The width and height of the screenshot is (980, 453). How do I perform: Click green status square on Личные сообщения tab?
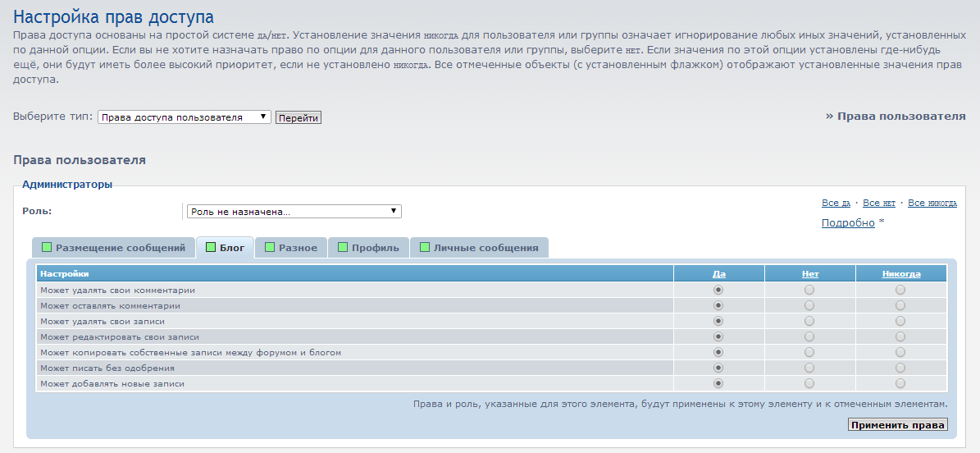coord(425,247)
